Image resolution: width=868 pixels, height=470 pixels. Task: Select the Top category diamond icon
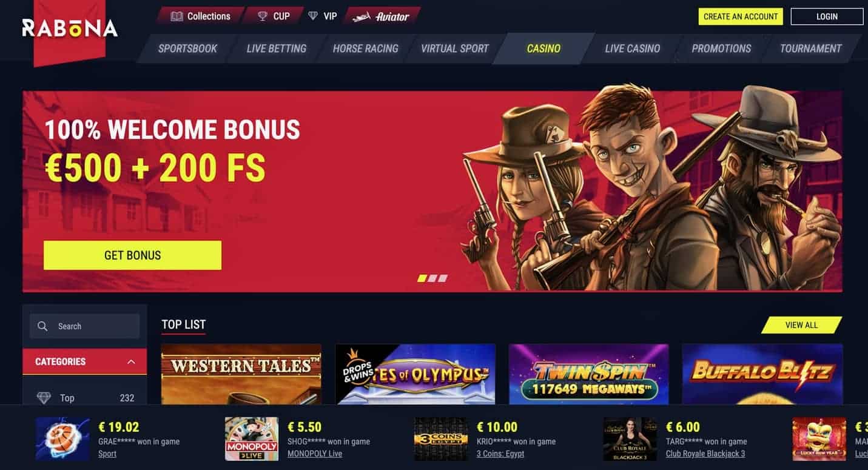coord(44,398)
